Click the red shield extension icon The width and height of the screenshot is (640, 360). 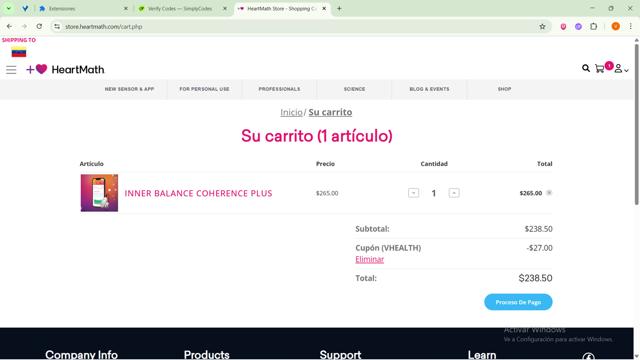pos(563,27)
